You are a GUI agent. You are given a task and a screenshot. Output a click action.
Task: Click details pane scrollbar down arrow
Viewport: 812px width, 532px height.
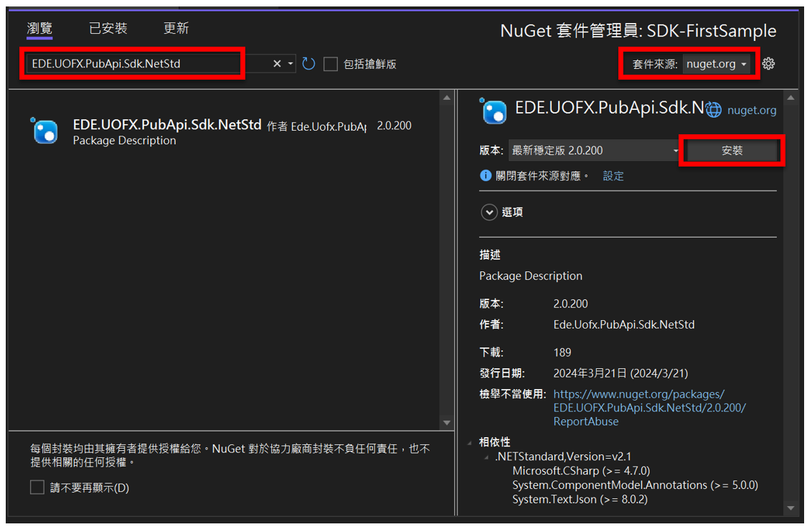tap(790, 508)
